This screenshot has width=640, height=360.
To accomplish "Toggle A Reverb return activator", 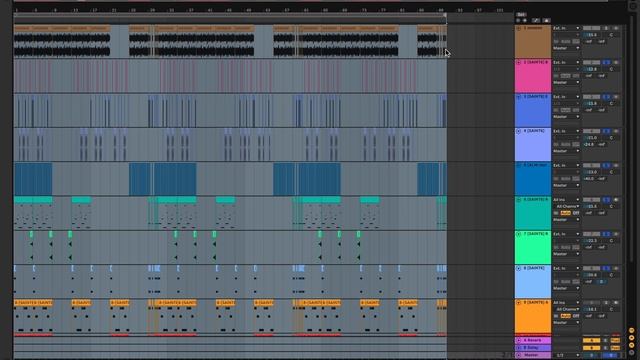I will [x=591, y=340].
